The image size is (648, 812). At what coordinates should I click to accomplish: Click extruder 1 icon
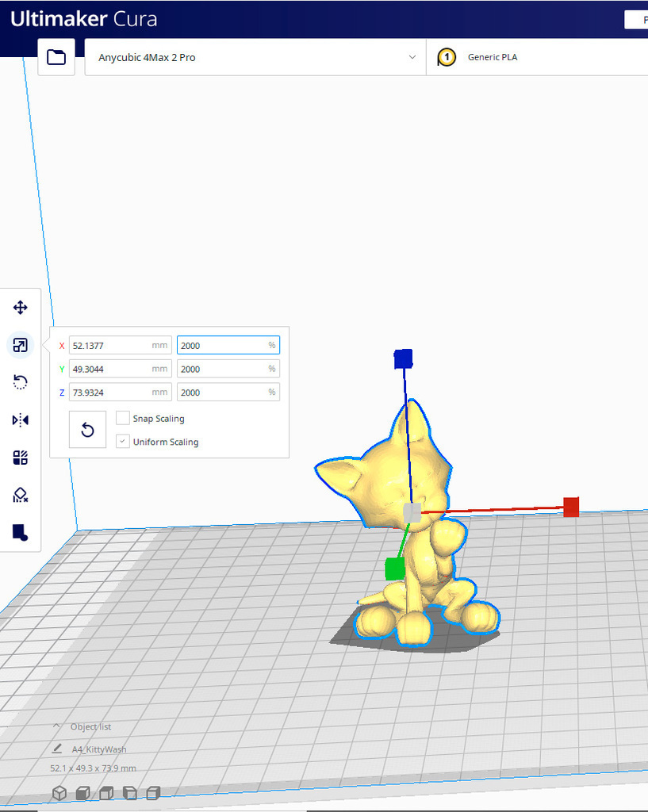447,57
